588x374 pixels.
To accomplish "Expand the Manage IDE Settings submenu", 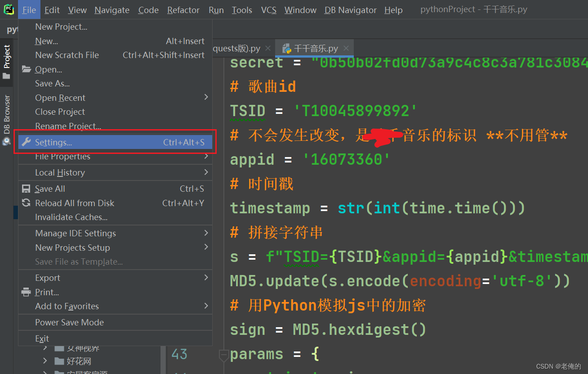I will (x=116, y=233).
